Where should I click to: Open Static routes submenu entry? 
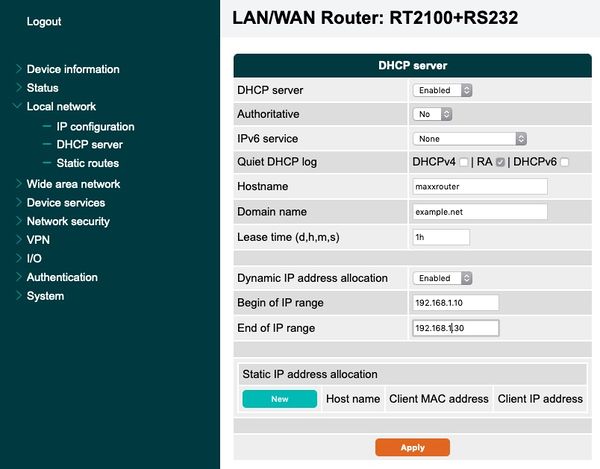[88, 163]
